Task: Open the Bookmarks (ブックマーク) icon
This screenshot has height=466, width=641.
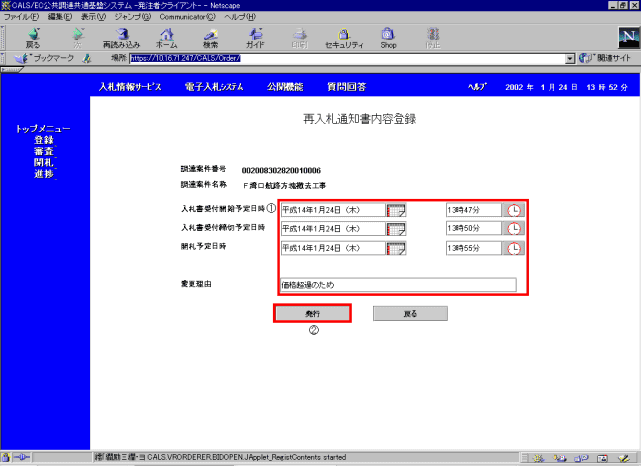Action: point(44,58)
